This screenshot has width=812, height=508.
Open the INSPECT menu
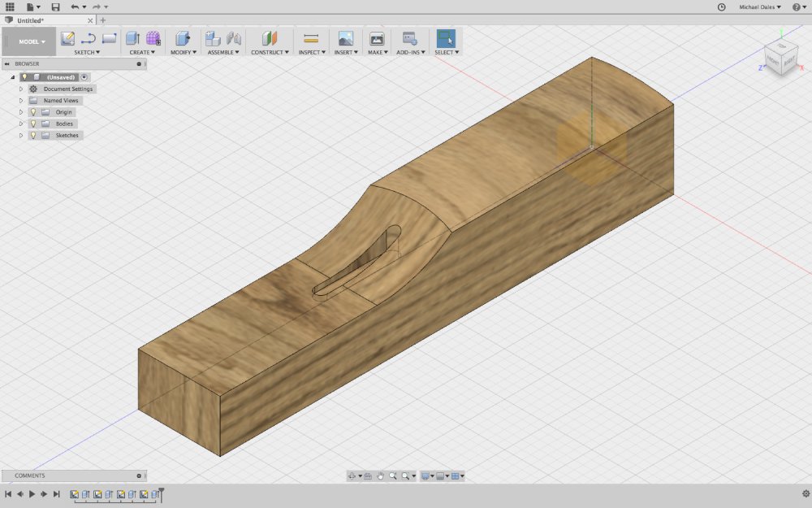coord(312,52)
